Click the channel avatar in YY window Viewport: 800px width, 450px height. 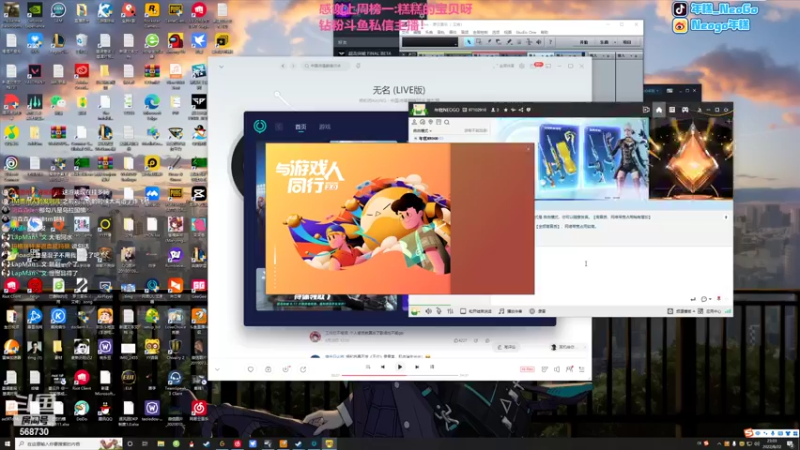[x=419, y=110]
